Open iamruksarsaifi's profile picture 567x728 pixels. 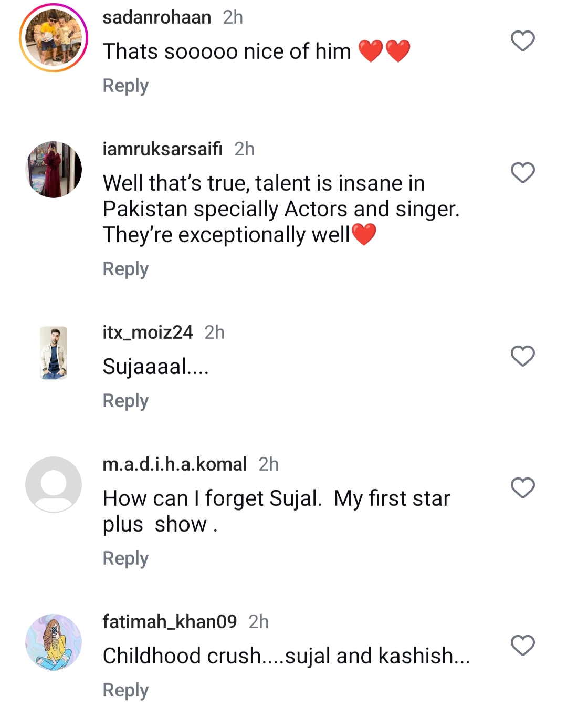(54, 170)
